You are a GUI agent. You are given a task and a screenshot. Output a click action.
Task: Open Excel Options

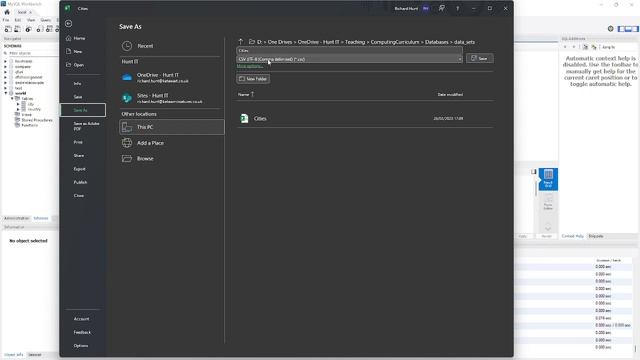coord(82,346)
